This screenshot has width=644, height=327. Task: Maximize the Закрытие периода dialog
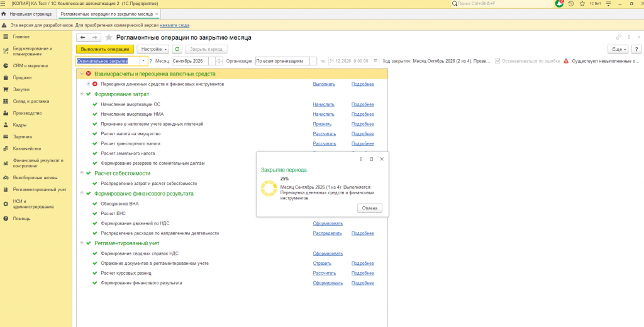371,159
